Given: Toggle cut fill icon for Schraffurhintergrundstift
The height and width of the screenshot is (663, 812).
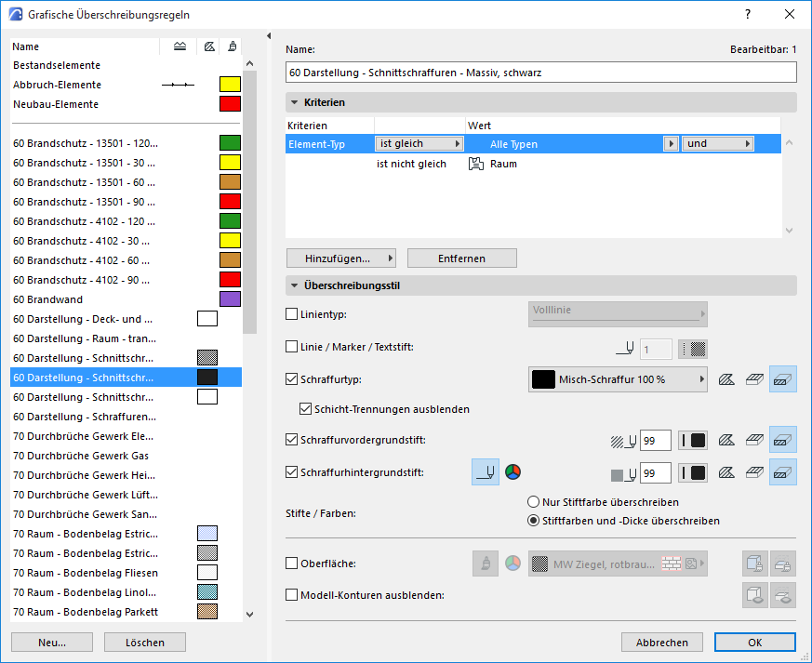Looking at the screenshot, I should (x=782, y=472).
